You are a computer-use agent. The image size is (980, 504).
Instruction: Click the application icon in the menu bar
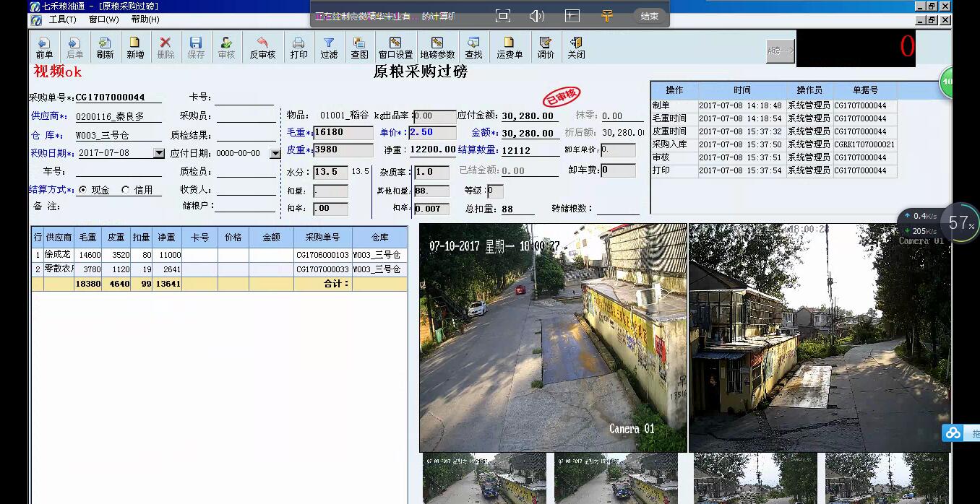(x=36, y=19)
